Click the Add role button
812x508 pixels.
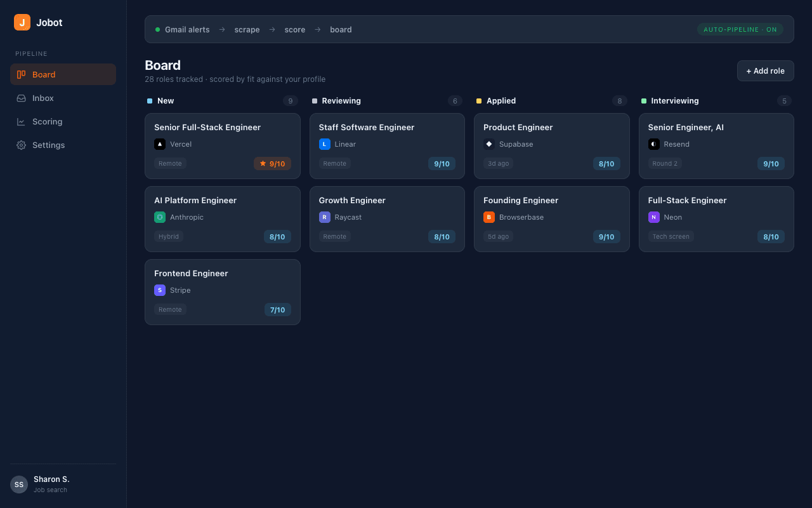pos(765,70)
